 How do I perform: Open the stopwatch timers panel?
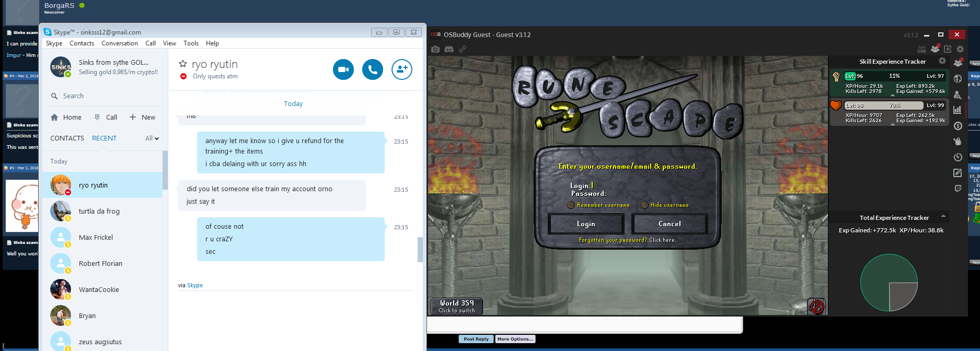pyautogui.click(x=958, y=157)
